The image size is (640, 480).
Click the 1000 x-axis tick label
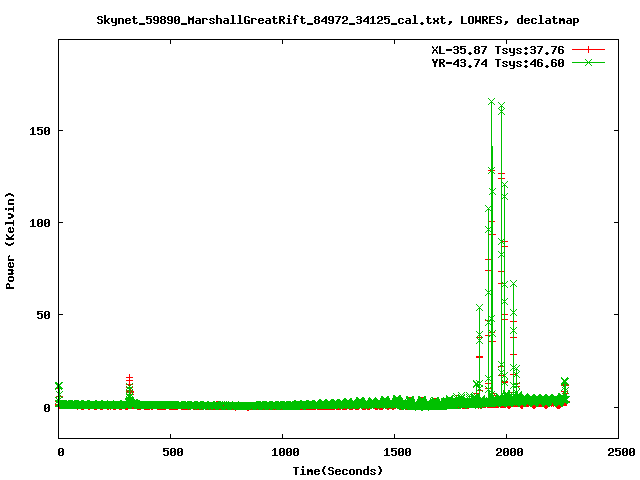[285, 452]
